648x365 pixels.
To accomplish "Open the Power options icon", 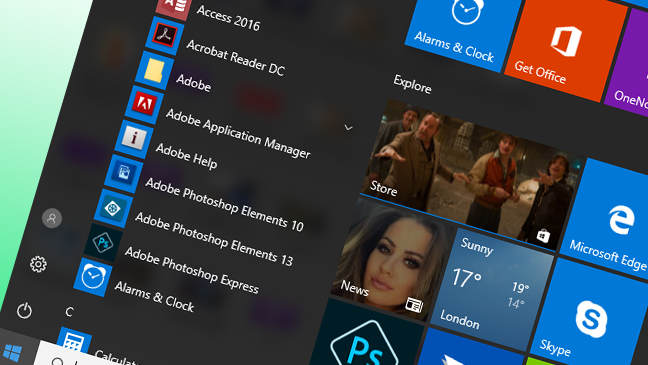I will point(24,310).
